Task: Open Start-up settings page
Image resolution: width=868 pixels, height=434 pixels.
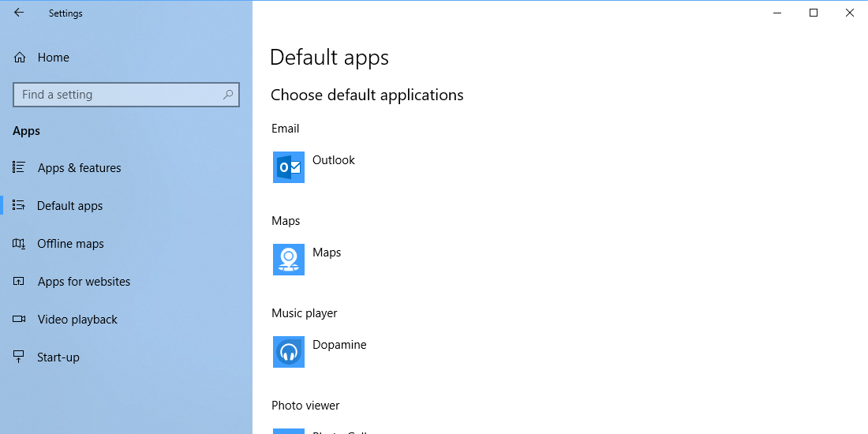Action: coord(126,357)
